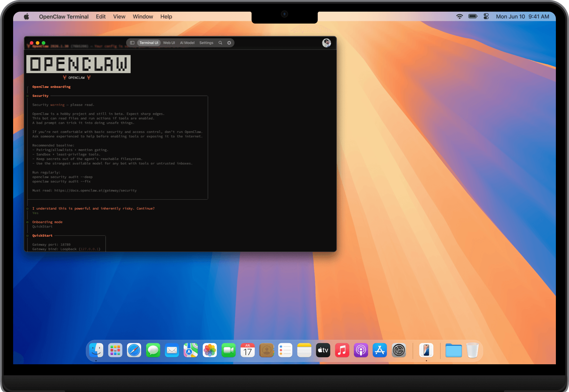Click the Wi-Fi status icon
Image resolution: width=569 pixels, height=392 pixels.
click(x=459, y=17)
